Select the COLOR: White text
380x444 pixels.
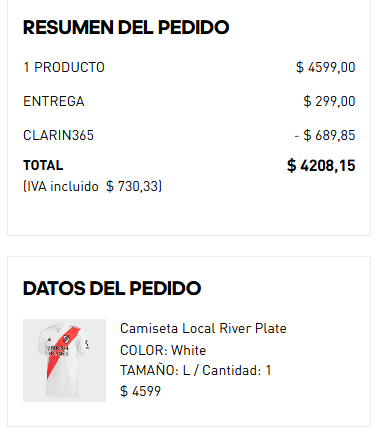point(163,351)
